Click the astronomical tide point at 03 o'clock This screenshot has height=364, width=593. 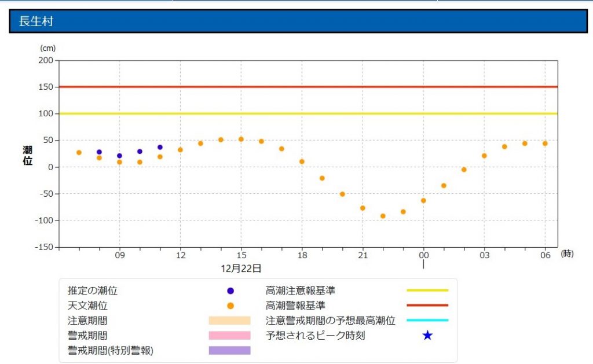[x=484, y=156]
